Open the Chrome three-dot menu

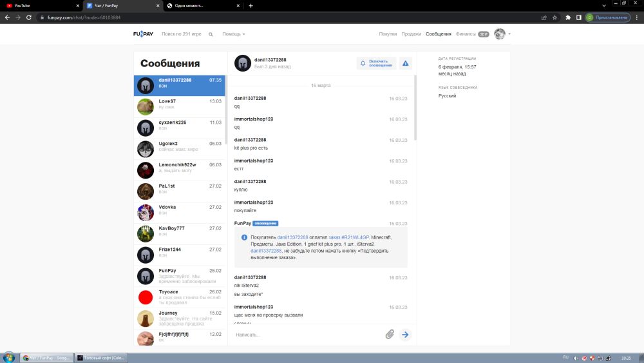(x=637, y=17)
